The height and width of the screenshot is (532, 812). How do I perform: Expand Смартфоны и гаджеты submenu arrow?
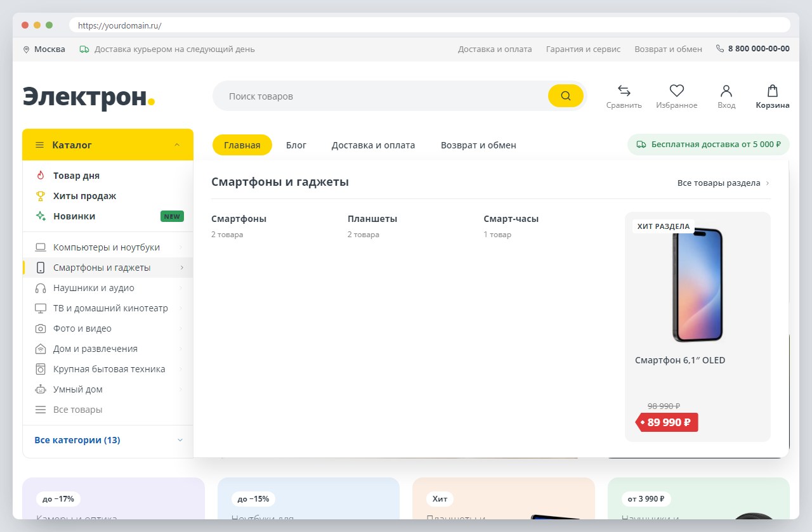coord(181,268)
